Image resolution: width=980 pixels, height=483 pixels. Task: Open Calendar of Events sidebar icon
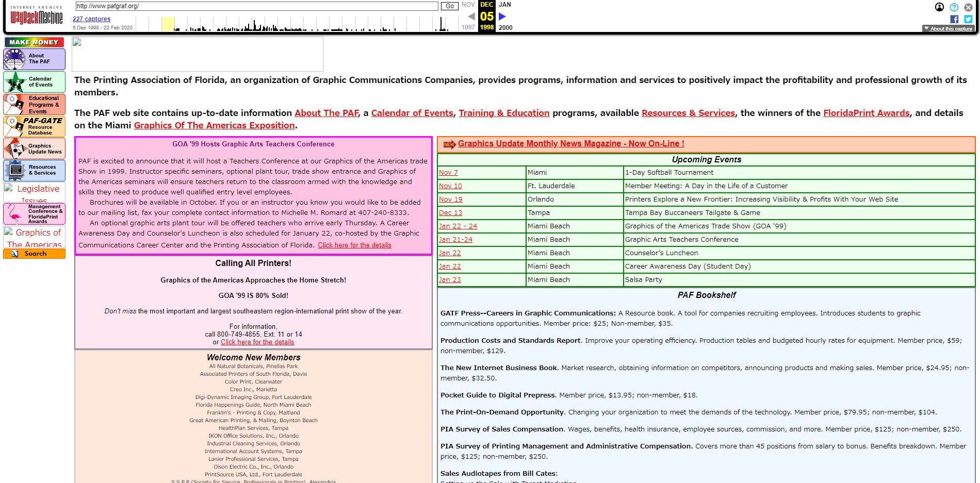pos(34,82)
